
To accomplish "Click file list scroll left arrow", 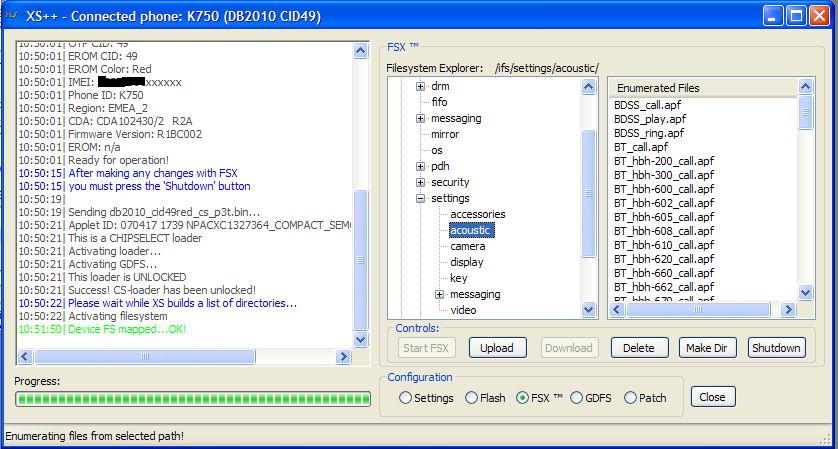I will (x=617, y=309).
